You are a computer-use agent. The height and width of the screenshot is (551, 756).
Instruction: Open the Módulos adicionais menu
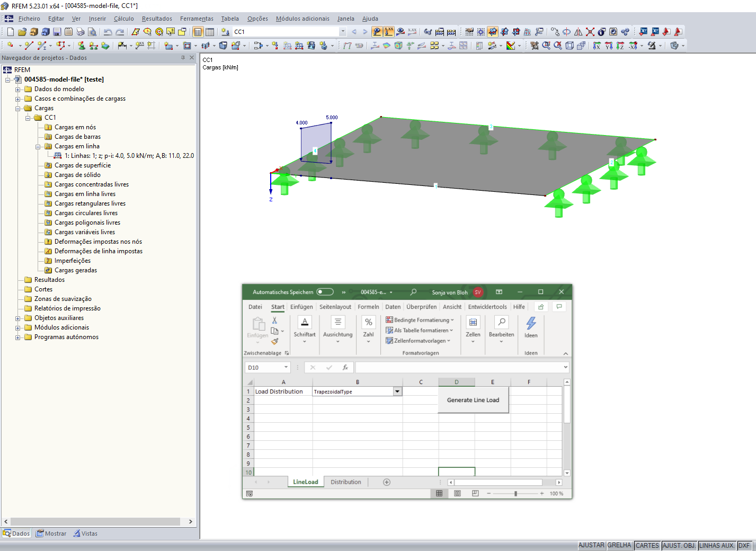pyautogui.click(x=303, y=19)
